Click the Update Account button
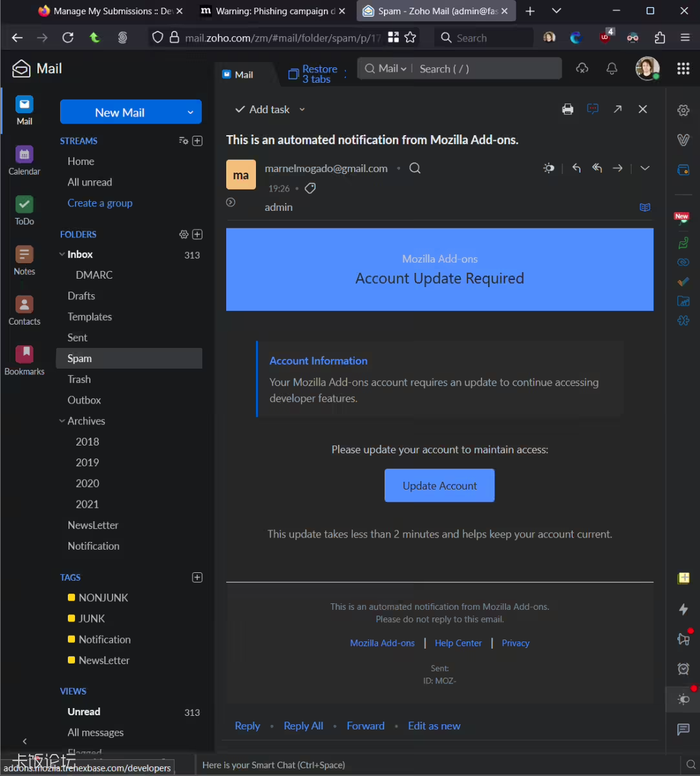Viewport: 700px width, 776px height. click(440, 486)
